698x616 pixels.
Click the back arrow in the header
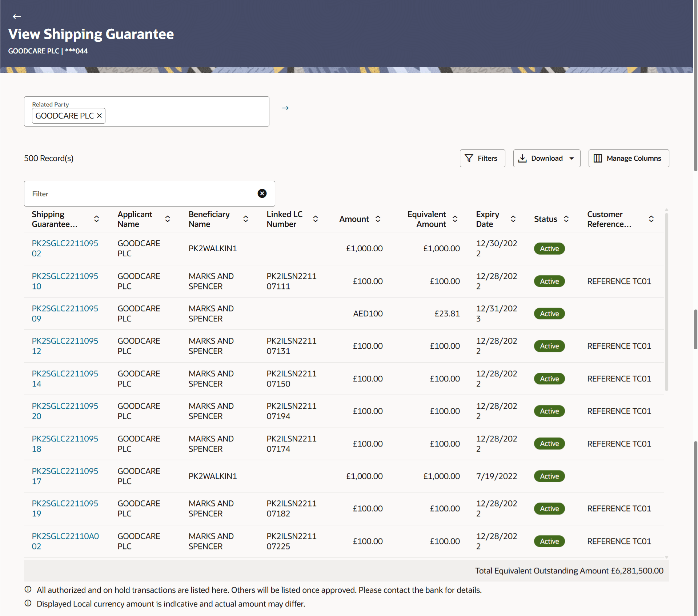coord(17,16)
